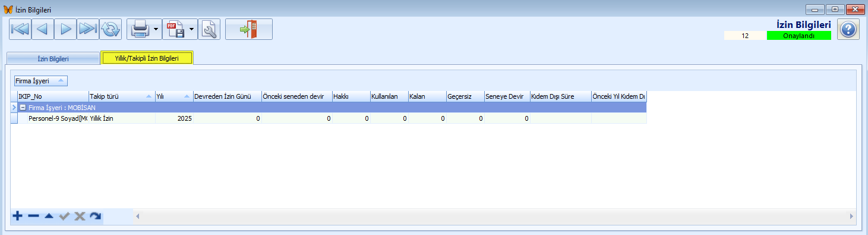Go to the previous record

click(x=42, y=29)
